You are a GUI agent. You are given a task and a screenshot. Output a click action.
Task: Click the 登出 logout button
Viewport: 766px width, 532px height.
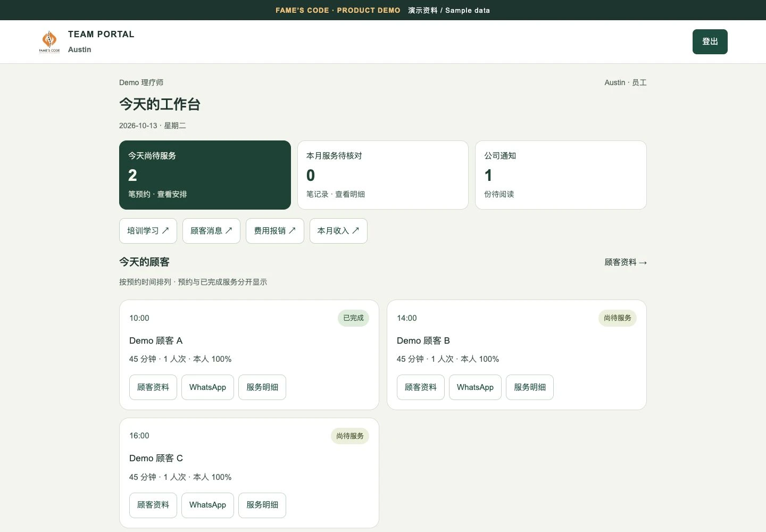(x=710, y=41)
